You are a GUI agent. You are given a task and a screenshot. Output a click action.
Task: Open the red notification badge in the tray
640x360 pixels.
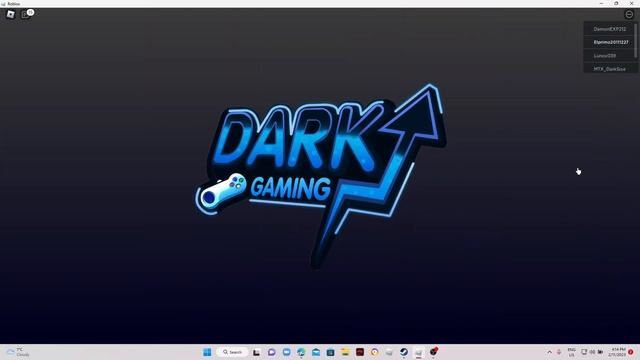pos(631,352)
